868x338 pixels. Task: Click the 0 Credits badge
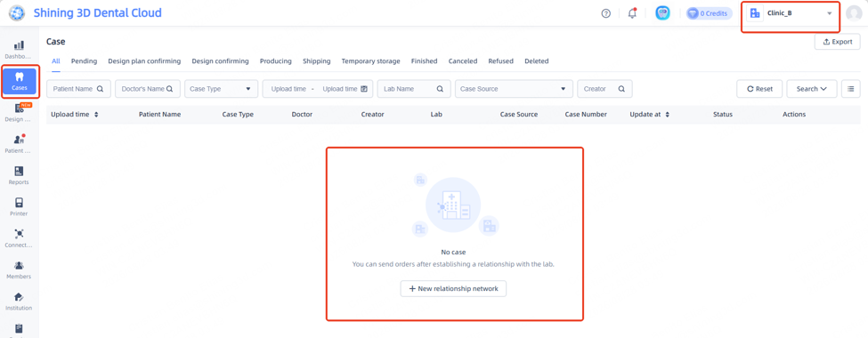710,13
